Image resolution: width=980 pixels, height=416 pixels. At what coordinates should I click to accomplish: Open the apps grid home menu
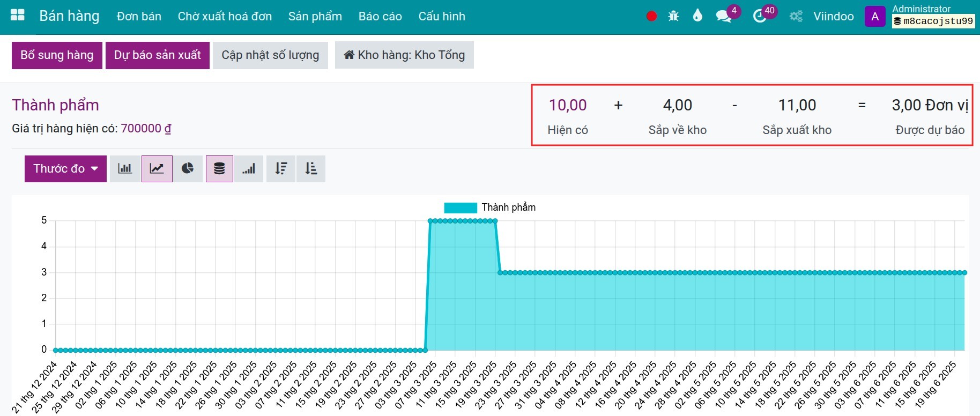[18, 16]
